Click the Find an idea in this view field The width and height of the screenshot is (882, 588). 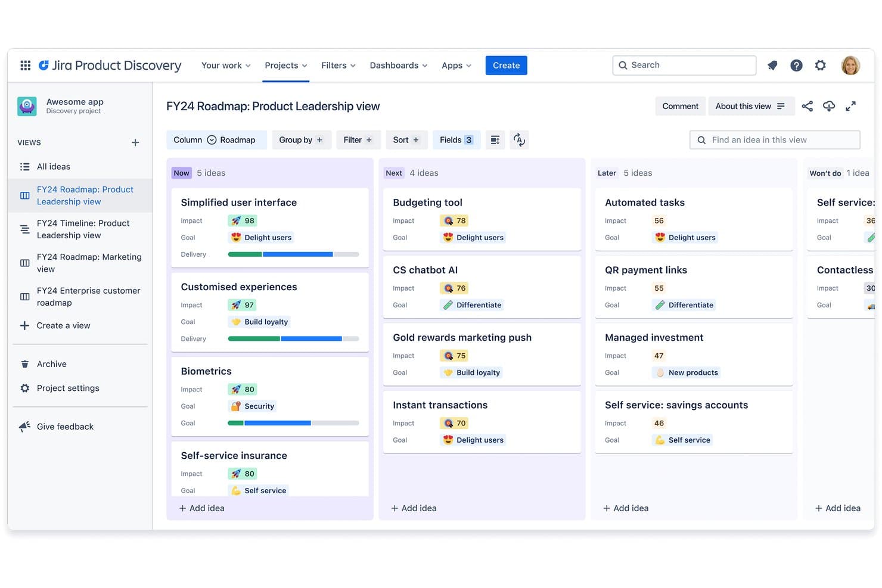pos(775,140)
